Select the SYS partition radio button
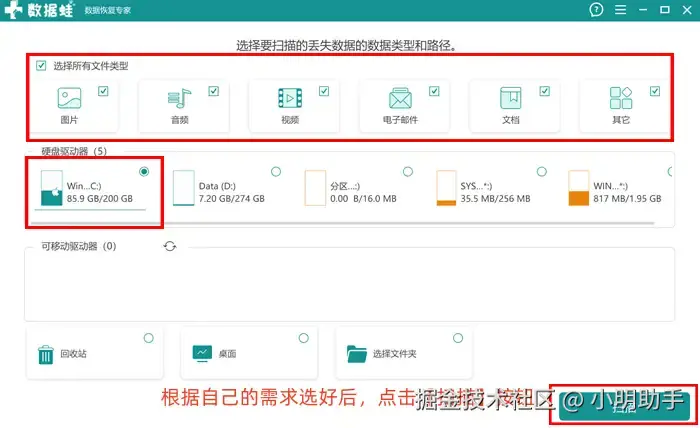Image resolution: width=700 pixels, height=428 pixels. 542,171
